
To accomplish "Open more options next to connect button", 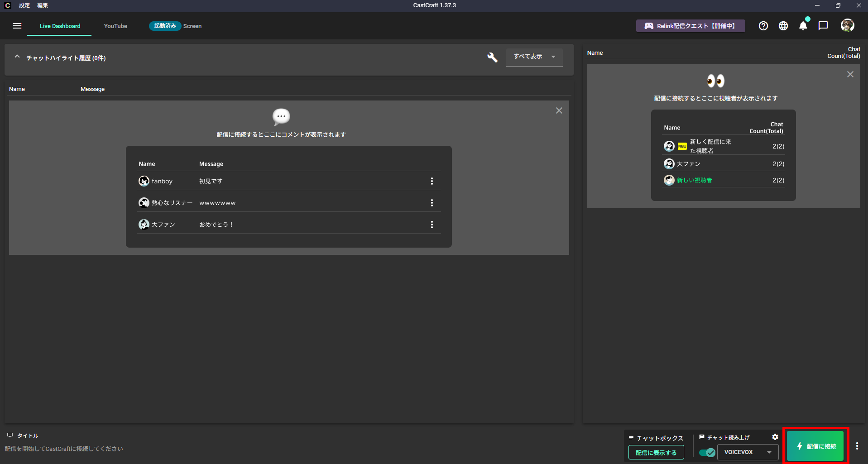I will (857, 446).
